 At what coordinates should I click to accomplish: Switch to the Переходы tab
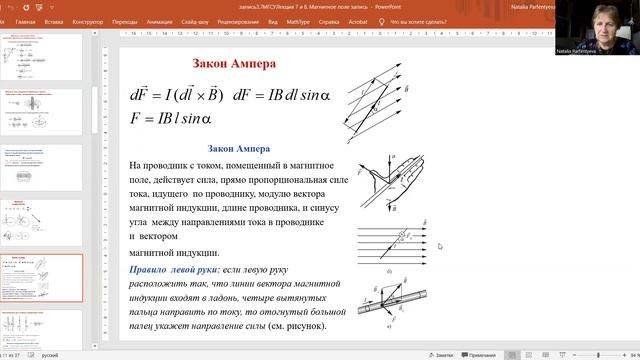tap(125, 22)
